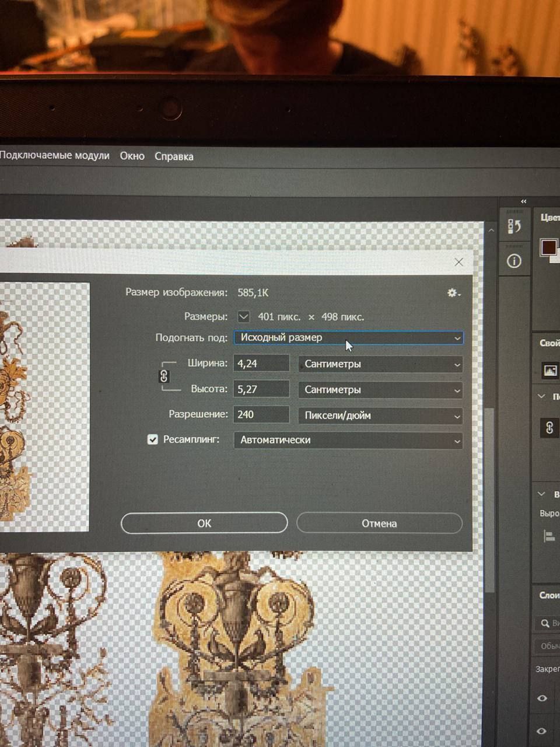Click the Ширина value field 4,24

pyautogui.click(x=261, y=363)
